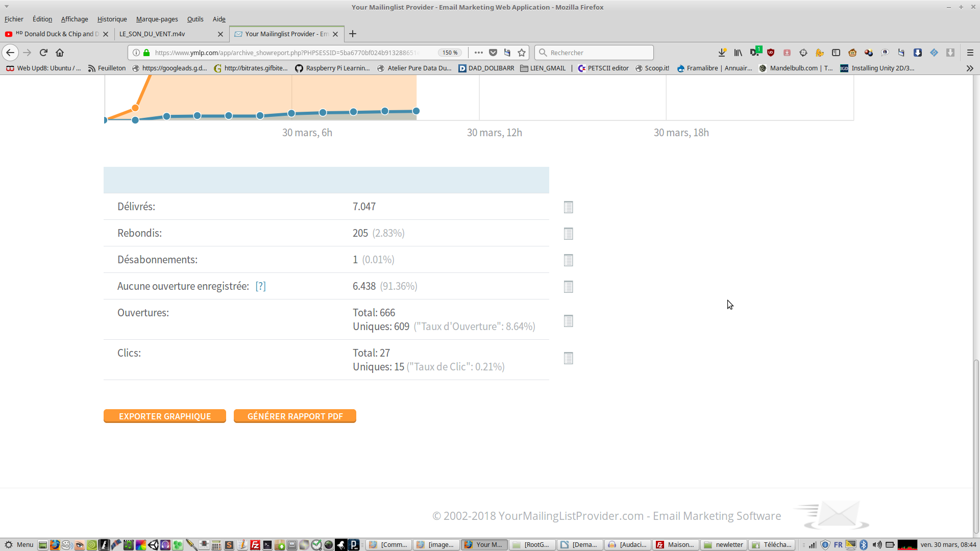Viewport: 980px width, 551px height.
Task: Click the [?] help link for no openings
Action: (260, 286)
